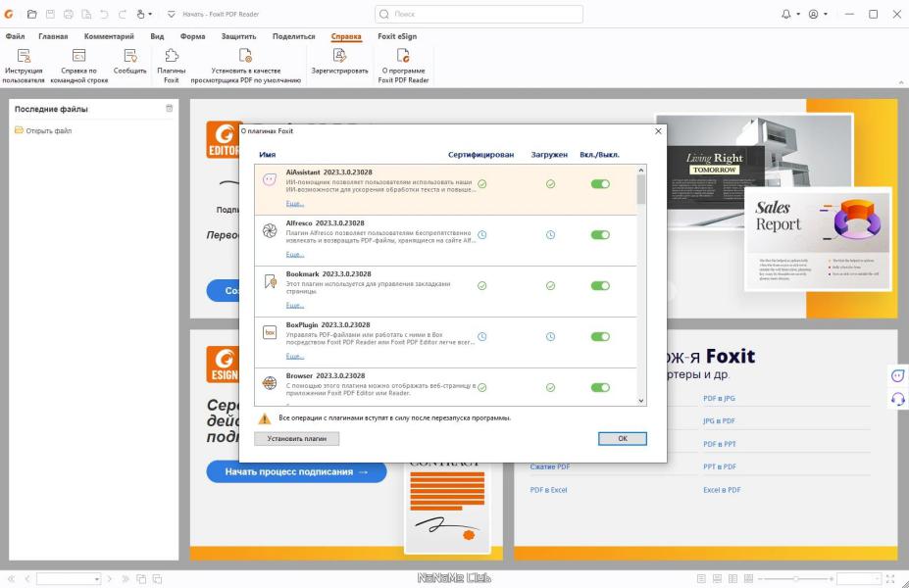Set Foxit as default PDF viewer icon
The width and height of the screenshot is (909, 588).
tap(246, 56)
